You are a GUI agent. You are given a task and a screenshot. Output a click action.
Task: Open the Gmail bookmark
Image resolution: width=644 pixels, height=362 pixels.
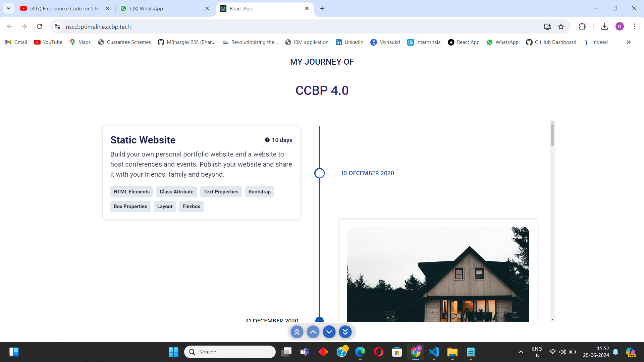16,42
